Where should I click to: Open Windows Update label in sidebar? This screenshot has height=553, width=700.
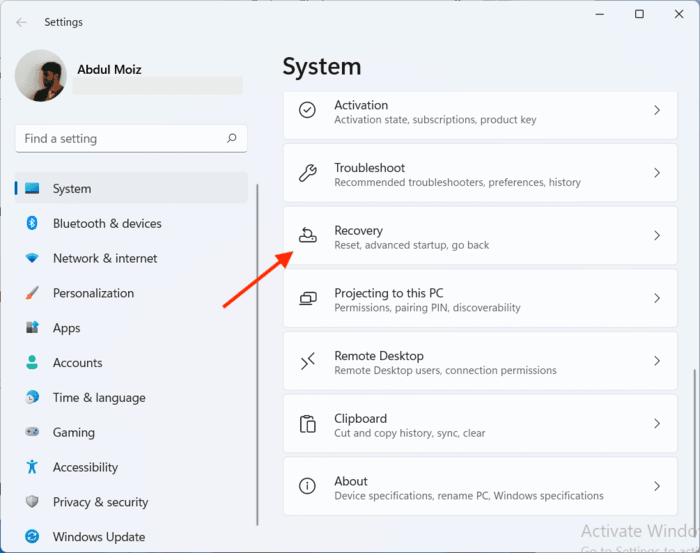click(99, 537)
